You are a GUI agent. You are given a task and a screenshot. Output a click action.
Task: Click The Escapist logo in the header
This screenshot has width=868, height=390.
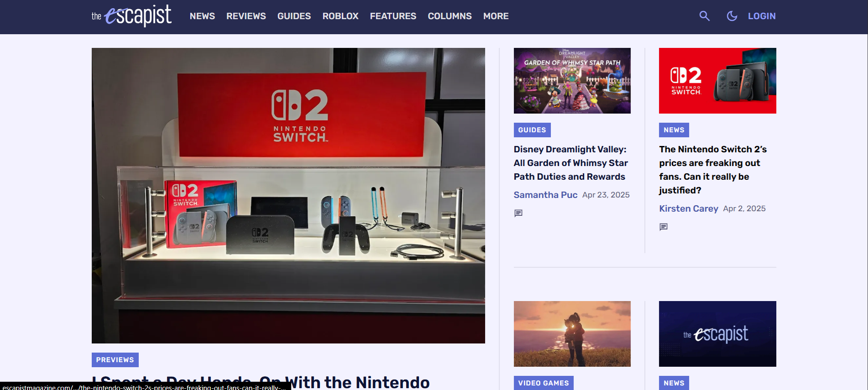131,16
